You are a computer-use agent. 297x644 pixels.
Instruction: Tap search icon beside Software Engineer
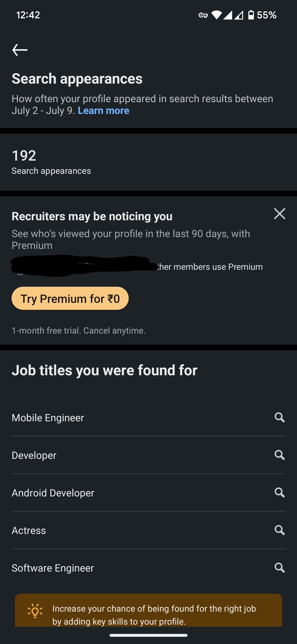coord(279,567)
